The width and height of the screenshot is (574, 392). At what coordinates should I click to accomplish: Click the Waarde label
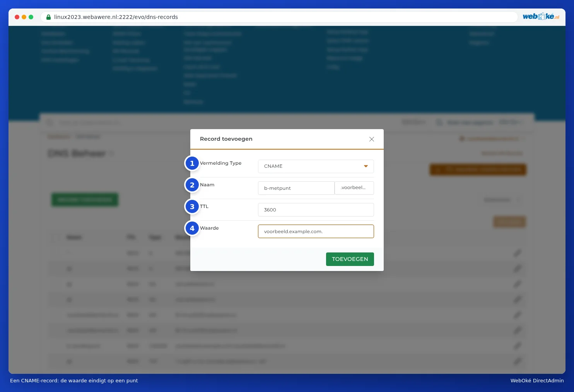tap(209, 228)
